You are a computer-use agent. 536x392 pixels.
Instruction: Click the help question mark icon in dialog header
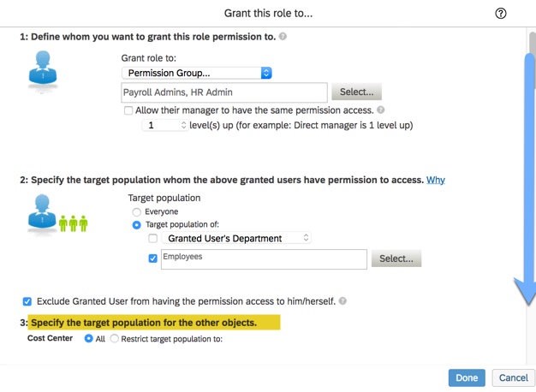click(x=501, y=14)
